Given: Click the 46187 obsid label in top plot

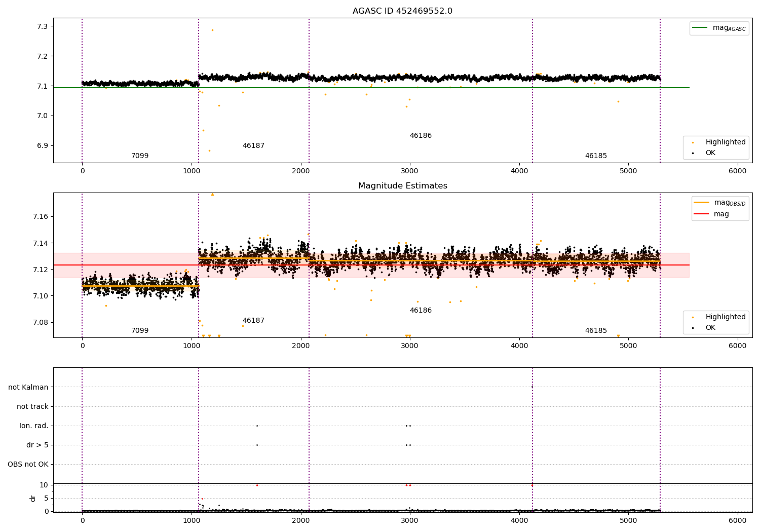Looking at the screenshot, I should [253, 146].
